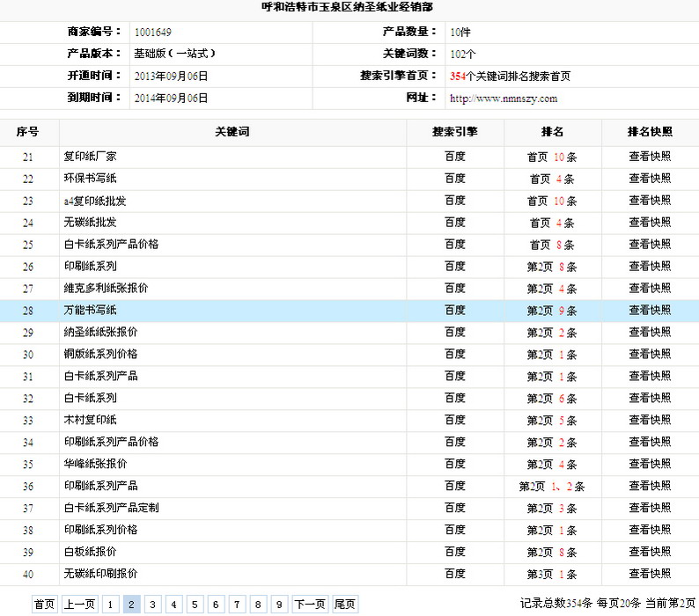Select keyword text 白板纸报价
The width and height of the screenshot is (699, 616).
coord(90,552)
